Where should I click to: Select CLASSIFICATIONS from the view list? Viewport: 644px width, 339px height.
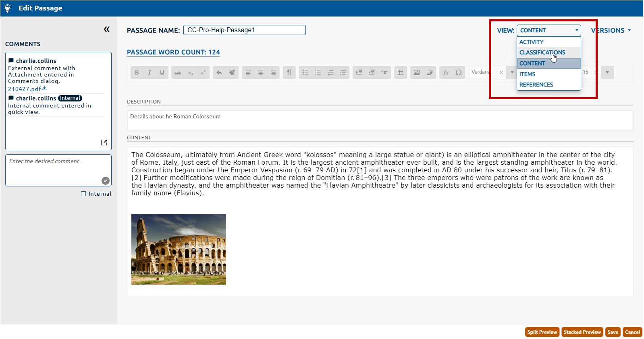542,53
